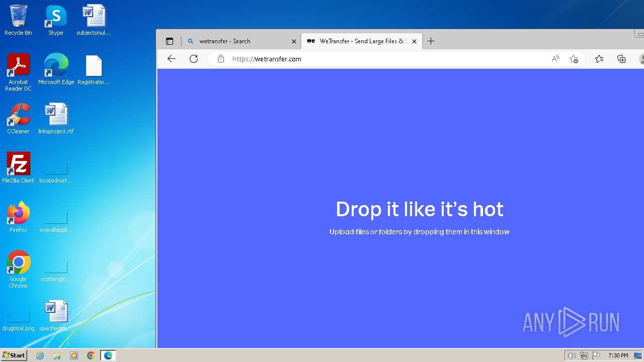This screenshot has width=644, height=362.
Task: Select the Edge taskbar button
Action: [108, 355]
